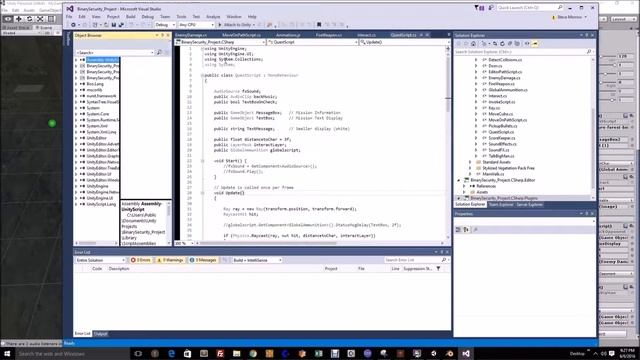The image size is (640, 360).
Task: Toggle the 0 Errors filter button
Action: coord(141,260)
